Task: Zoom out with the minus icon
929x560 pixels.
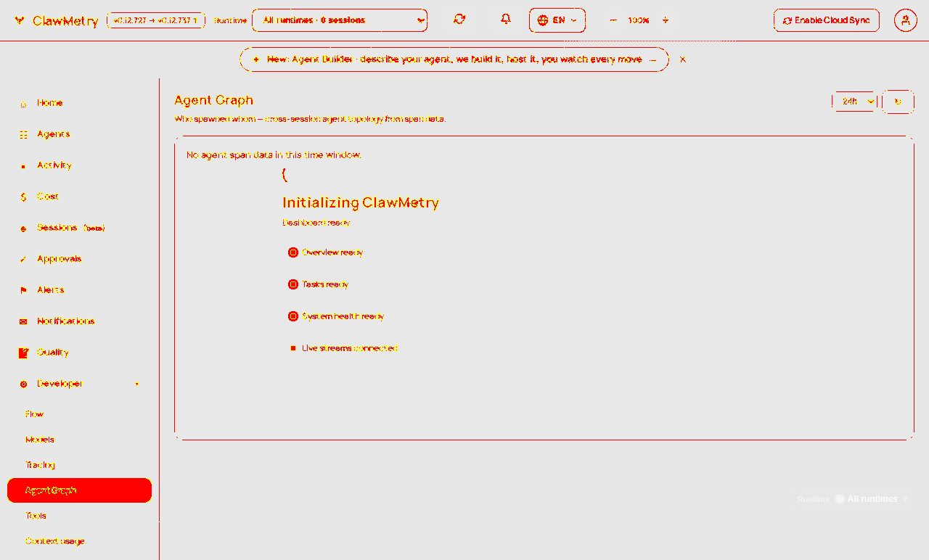Action: click(x=613, y=20)
